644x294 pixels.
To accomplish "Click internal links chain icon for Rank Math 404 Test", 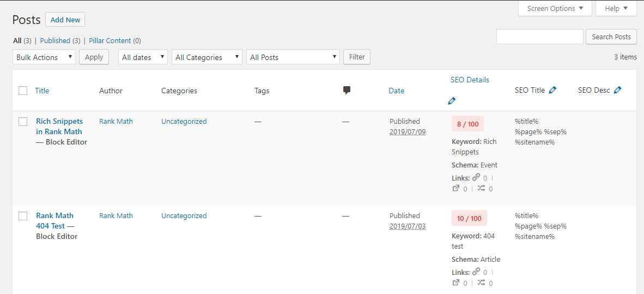I will (x=476, y=272).
